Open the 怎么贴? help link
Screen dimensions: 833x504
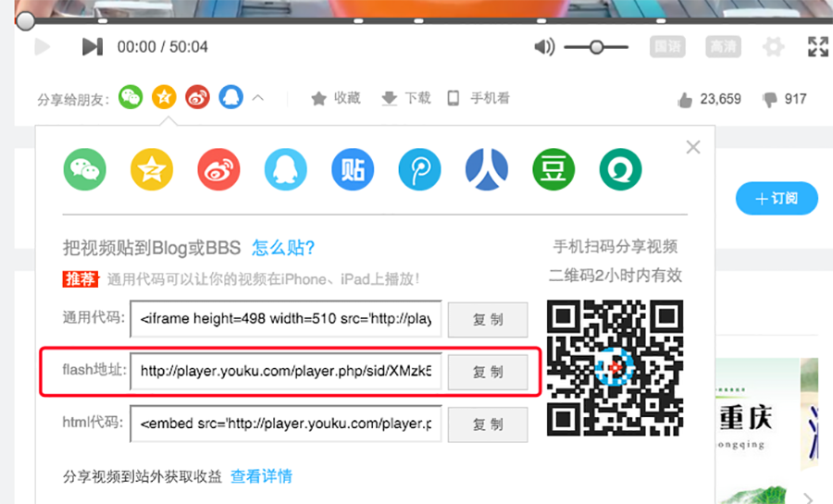[284, 248]
